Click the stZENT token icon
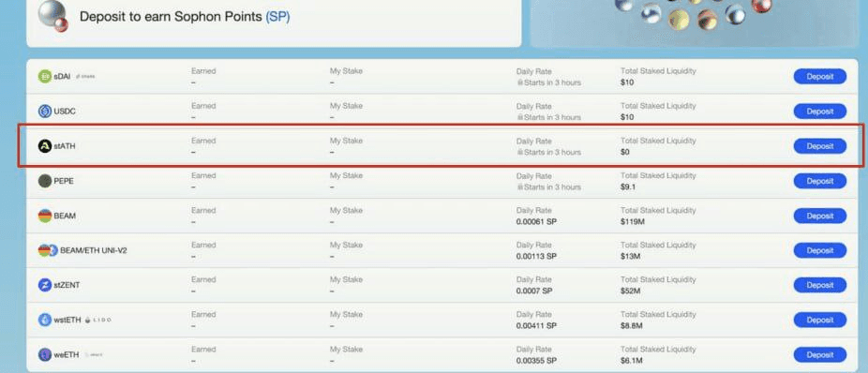 click(45, 285)
